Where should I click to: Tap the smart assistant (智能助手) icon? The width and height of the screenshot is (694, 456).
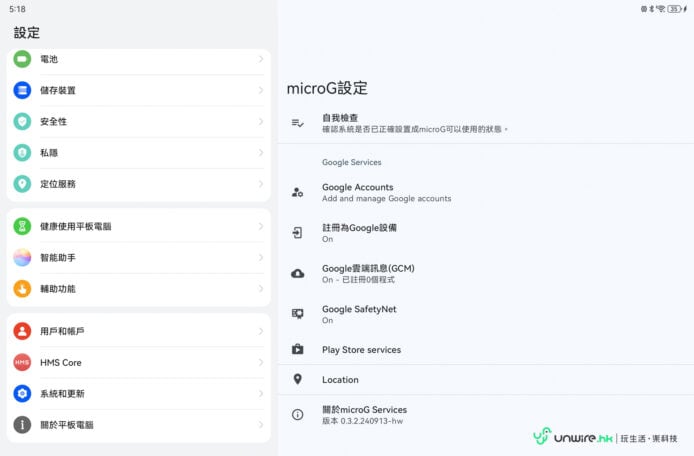pos(22,258)
